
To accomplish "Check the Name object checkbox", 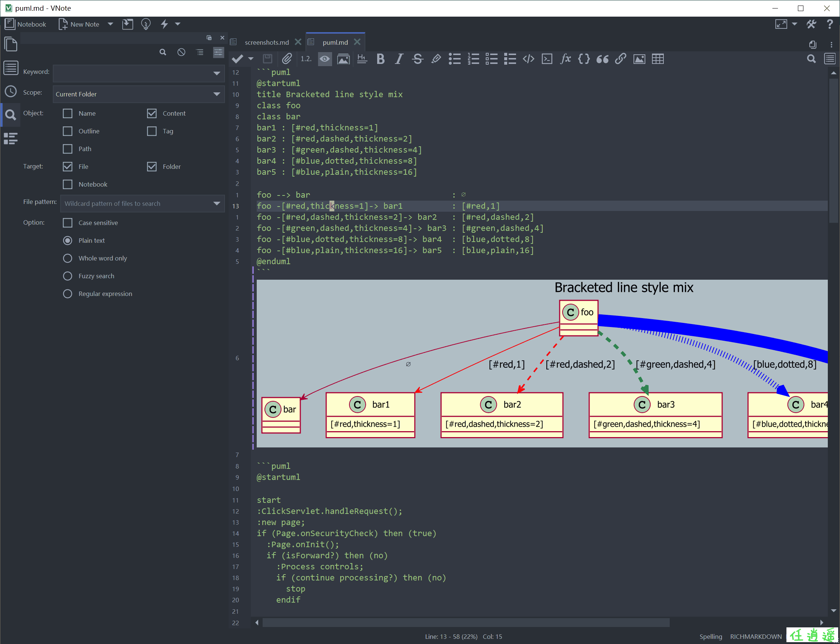I will point(68,113).
